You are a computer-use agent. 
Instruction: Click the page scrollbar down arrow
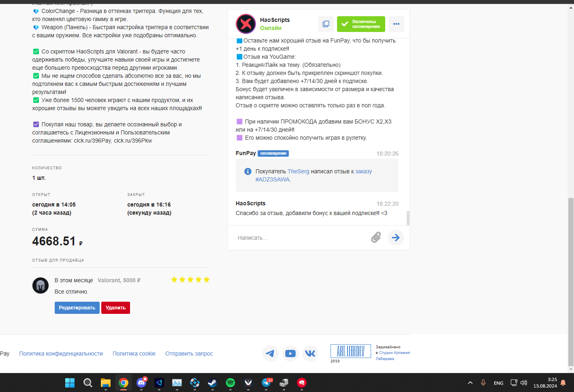(x=571, y=369)
